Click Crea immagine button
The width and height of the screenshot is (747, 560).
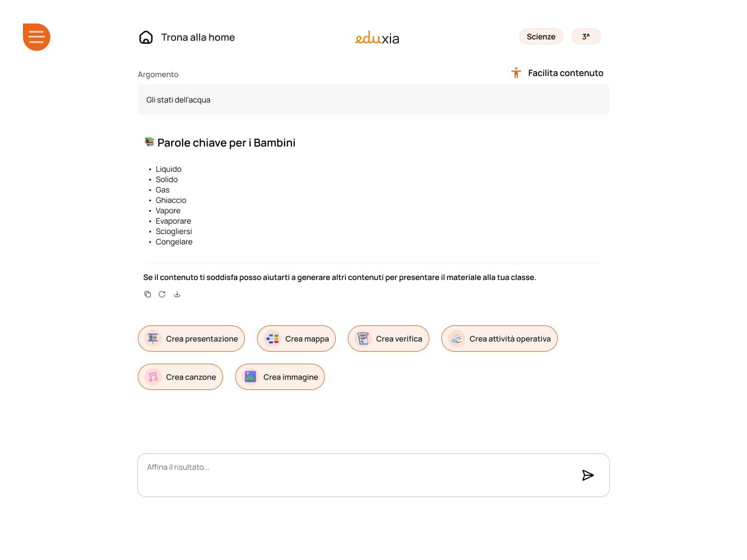pyautogui.click(x=280, y=377)
